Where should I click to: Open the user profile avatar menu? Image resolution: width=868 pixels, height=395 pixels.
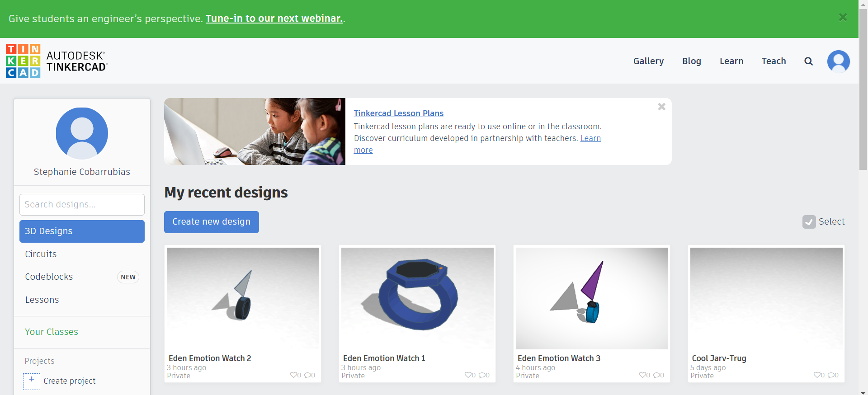[838, 61]
